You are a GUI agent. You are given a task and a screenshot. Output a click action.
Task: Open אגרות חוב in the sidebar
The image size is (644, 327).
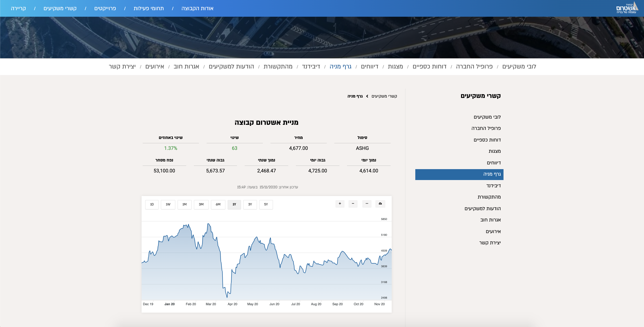(490, 220)
